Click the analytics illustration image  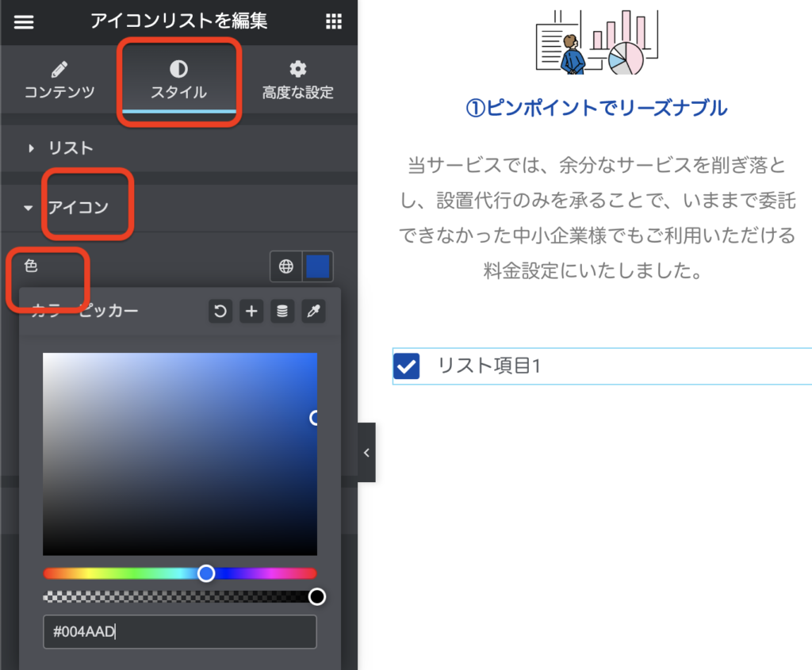coord(596,43)
